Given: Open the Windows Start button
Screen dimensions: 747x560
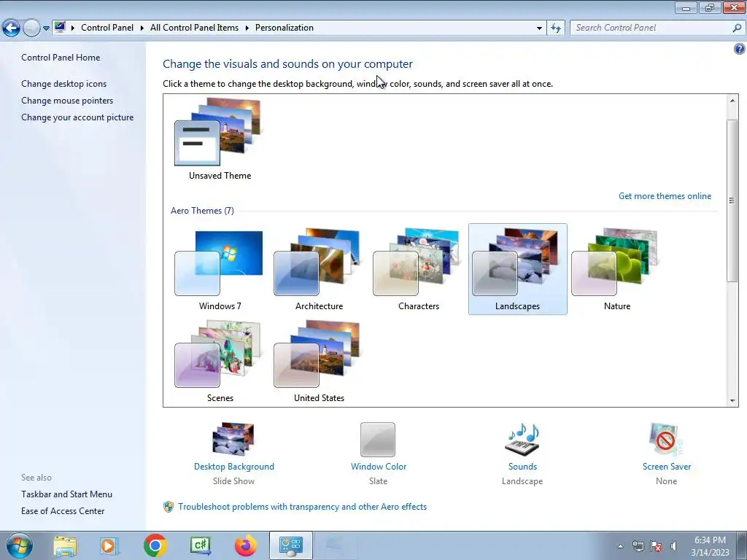Looking at the screenshot, I should click(20, 545).
